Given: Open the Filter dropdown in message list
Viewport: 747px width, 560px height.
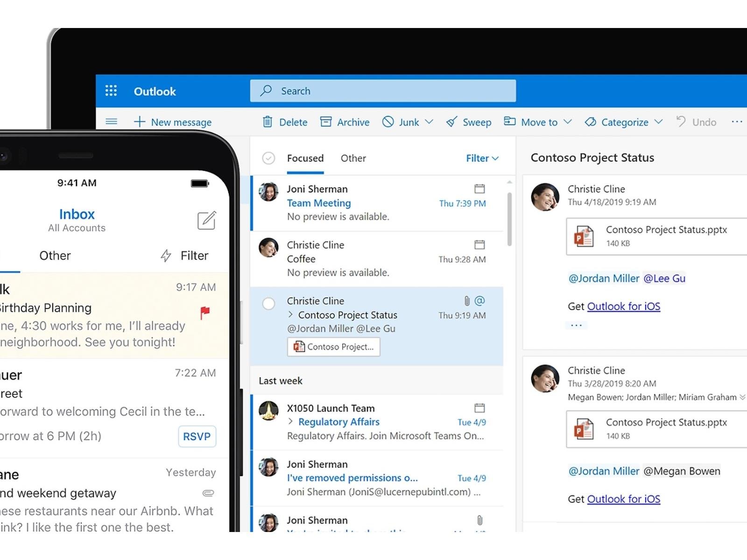Looking at the screenshot, I should 482,158.
